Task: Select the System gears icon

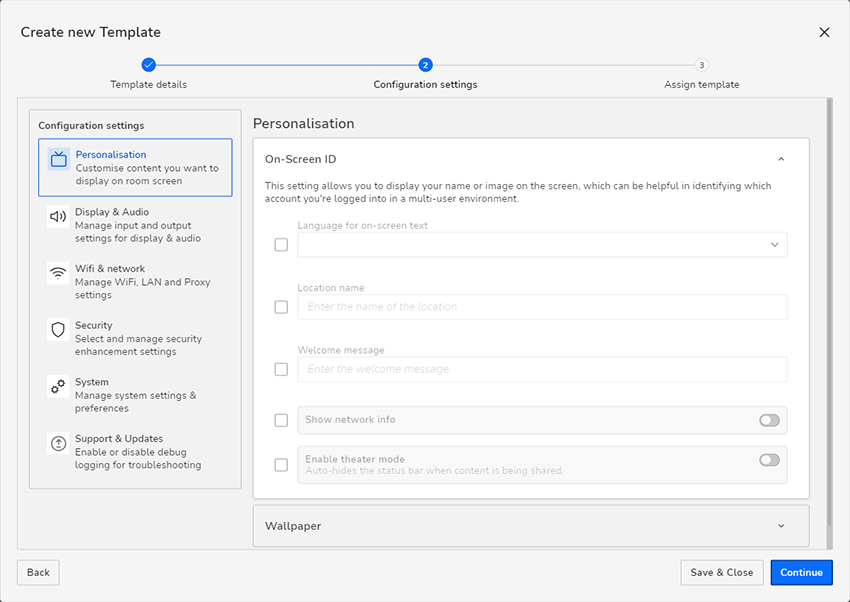Action: (x=58, y=387)
